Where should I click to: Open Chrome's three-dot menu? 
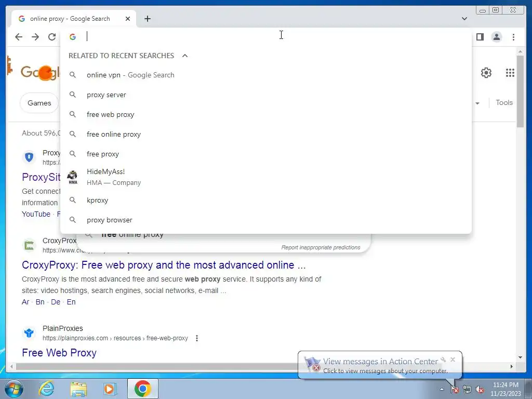(513, 37)
